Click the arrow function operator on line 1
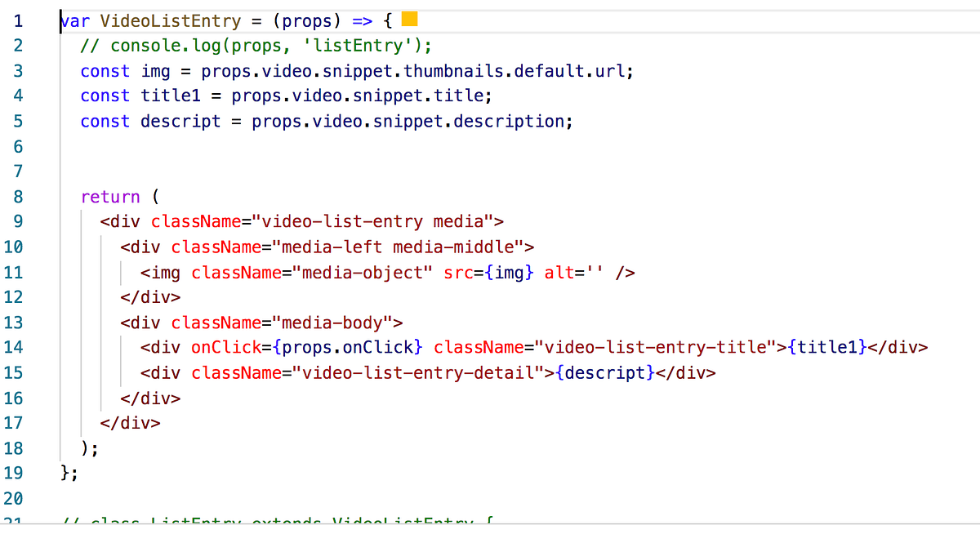 click(x=361, y=20)
